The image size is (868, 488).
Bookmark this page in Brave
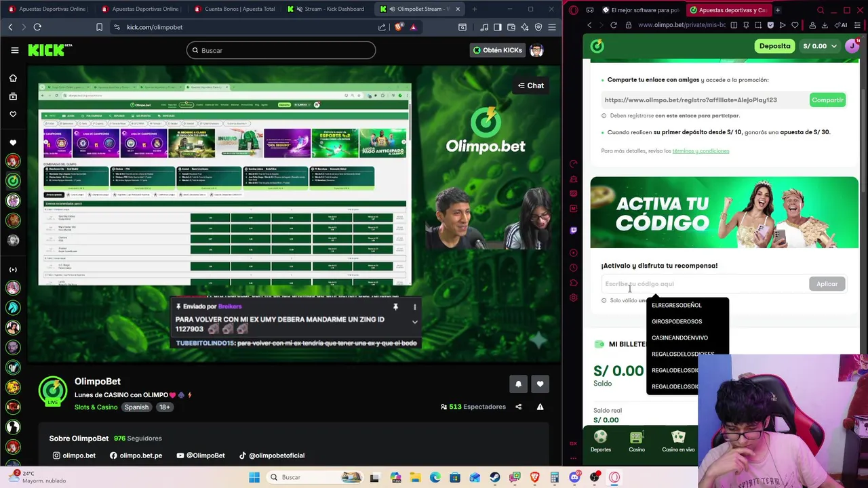click(x=99, y=27)
